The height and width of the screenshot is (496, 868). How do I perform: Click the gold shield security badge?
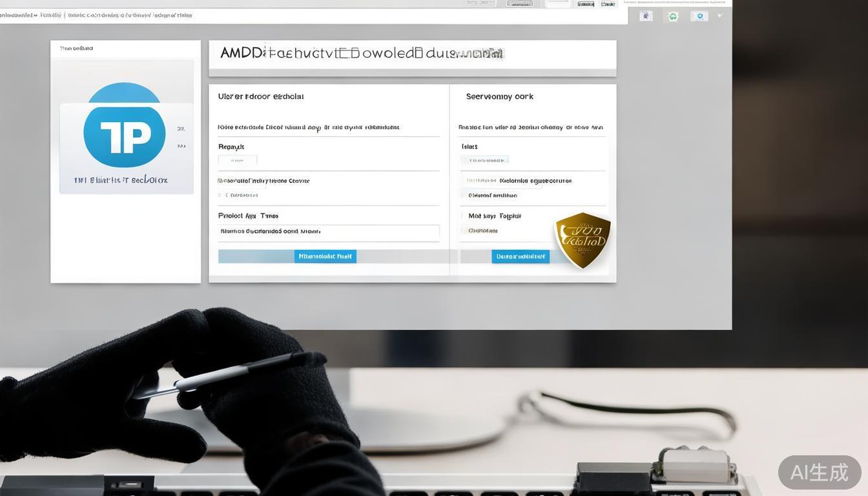583,240
